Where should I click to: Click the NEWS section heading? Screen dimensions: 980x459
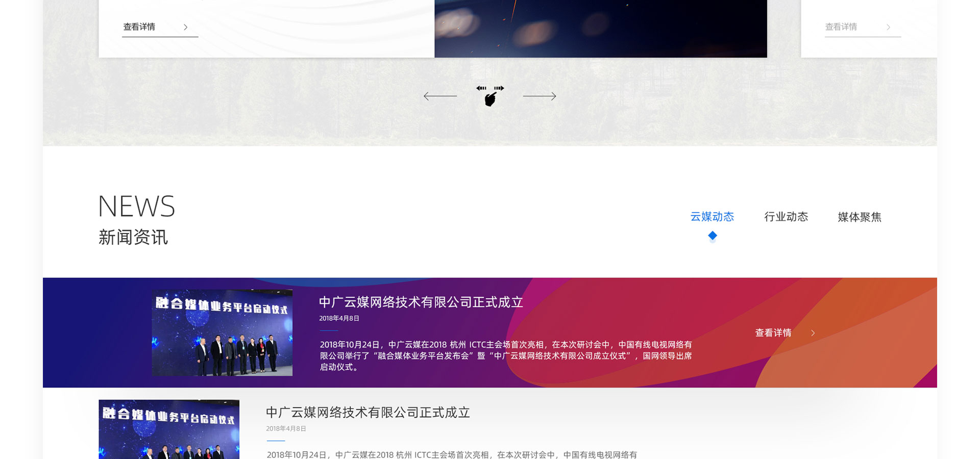point(136,207)
